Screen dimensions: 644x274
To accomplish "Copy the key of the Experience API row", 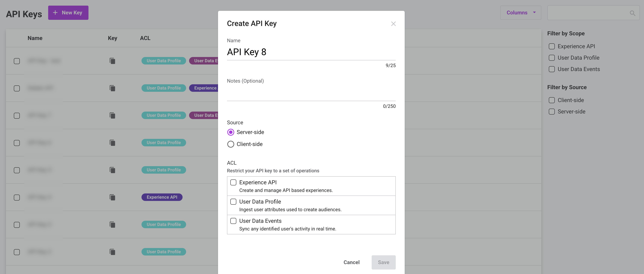I will point(112,197).
